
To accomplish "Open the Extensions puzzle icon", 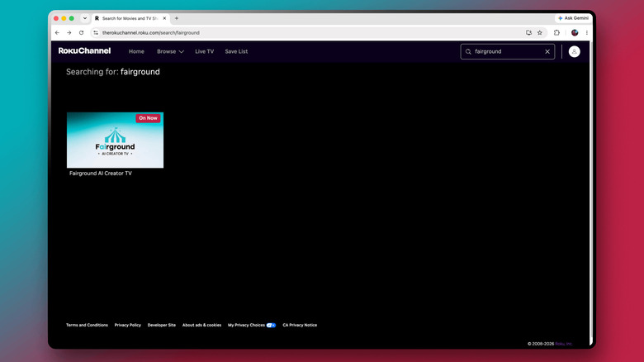I will 556,32.
